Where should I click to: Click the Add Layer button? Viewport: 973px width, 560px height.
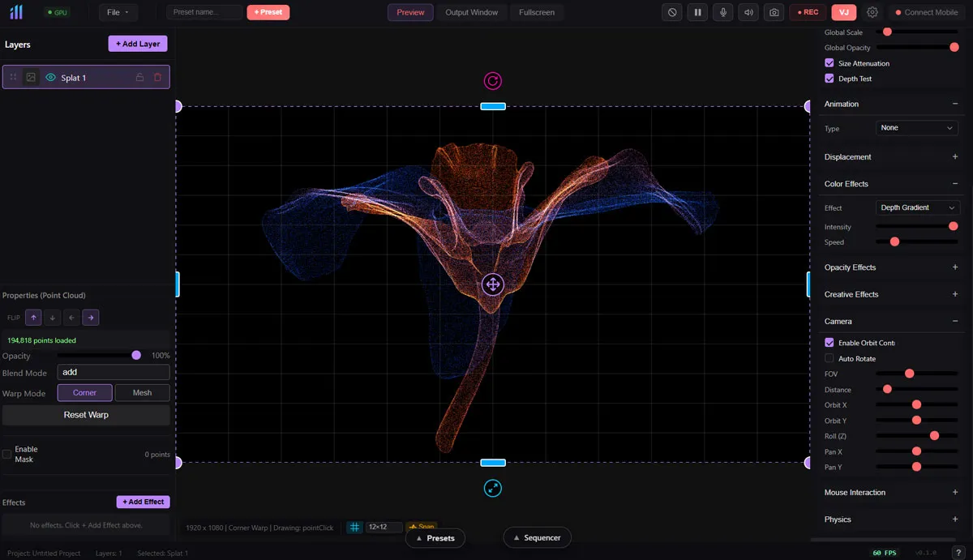[x=138, y=44]
